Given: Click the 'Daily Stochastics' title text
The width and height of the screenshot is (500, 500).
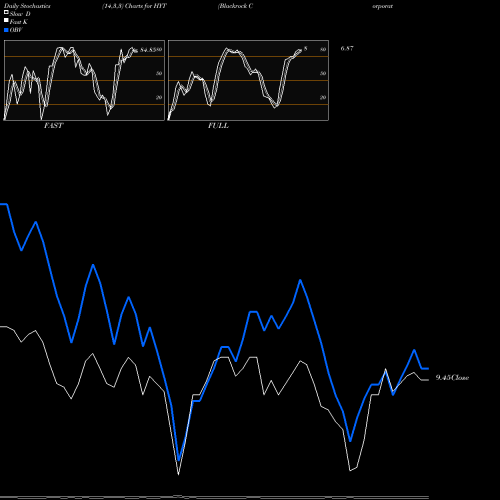Looking at the screenshot, I should [27, 6].
